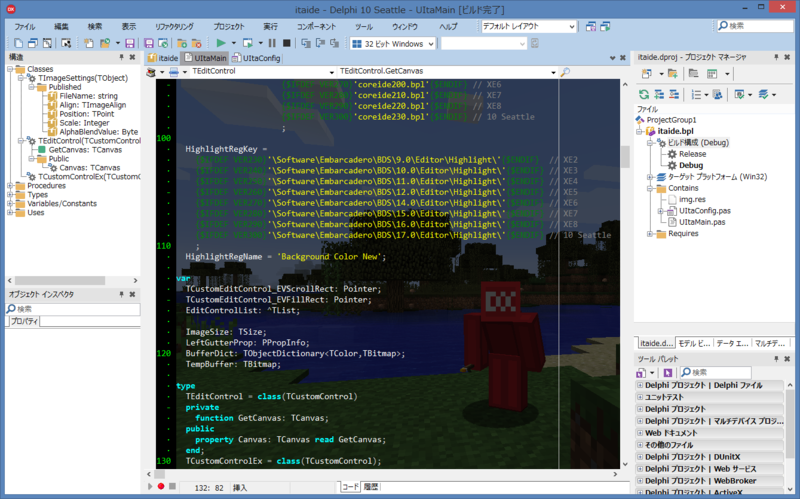The height and width of the screenshot is (499, 800).
Task: Click the play macro arrow in status bar
Action: tap(149, 486)
